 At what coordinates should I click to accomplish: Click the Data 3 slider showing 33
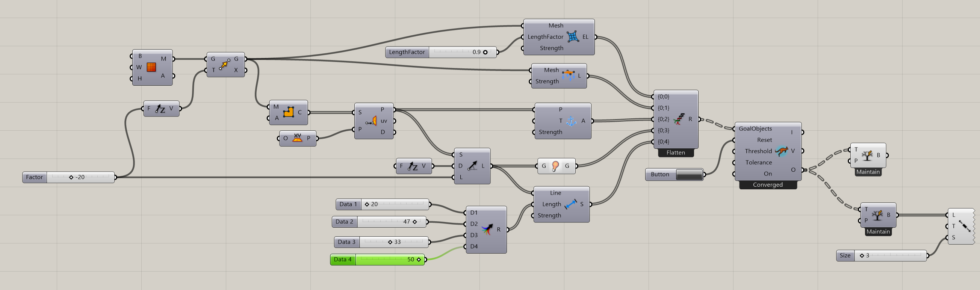381,242
